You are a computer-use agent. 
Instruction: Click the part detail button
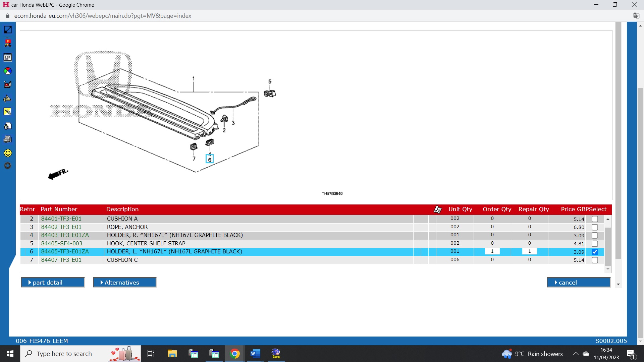pos(52,283)
